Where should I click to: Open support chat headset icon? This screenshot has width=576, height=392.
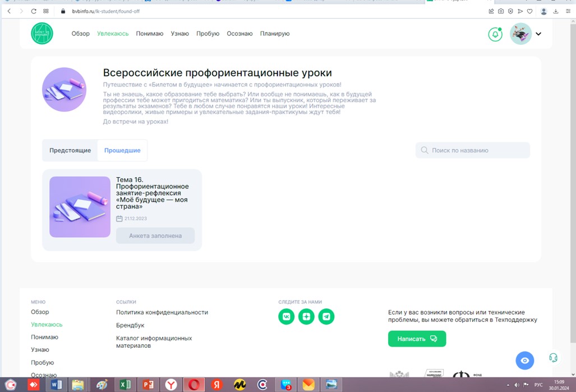(x=553, y=357)
